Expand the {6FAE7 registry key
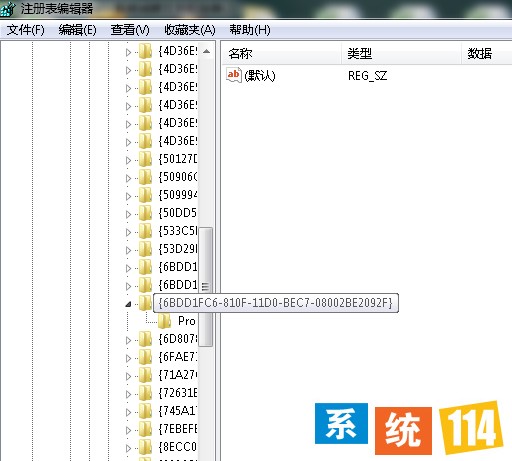 (128, 358)
